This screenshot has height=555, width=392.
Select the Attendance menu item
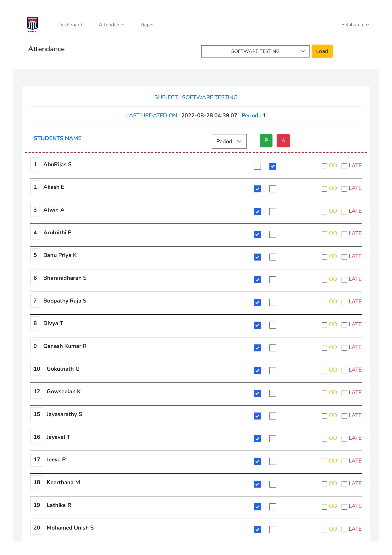point(111,25)
